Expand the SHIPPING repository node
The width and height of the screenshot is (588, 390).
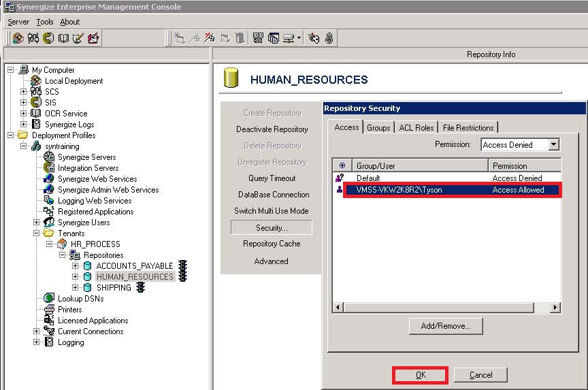[x=75, y=287]
